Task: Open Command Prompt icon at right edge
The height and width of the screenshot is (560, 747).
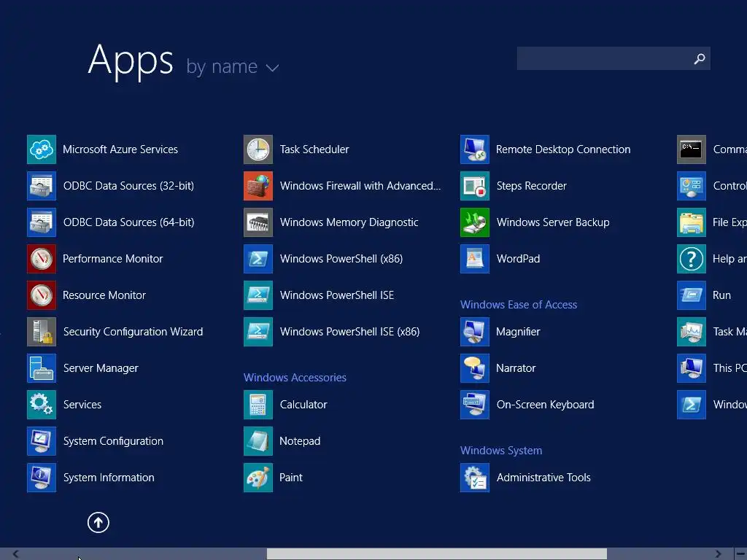Action: 692,149
